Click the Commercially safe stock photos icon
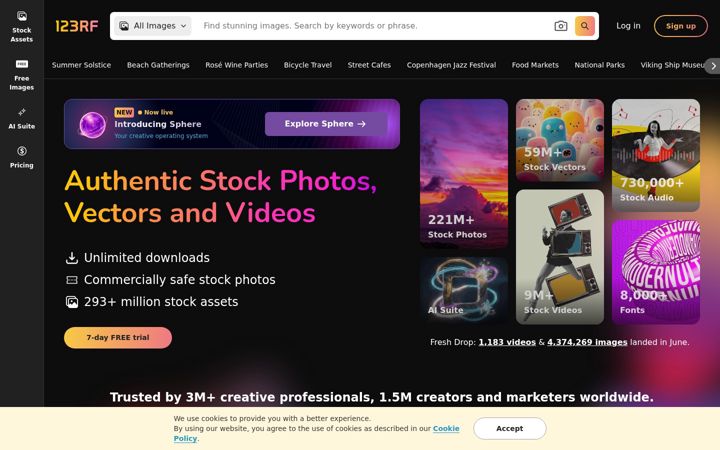The width and height of the screenshot is (720, 450). (x=72, y=280)
